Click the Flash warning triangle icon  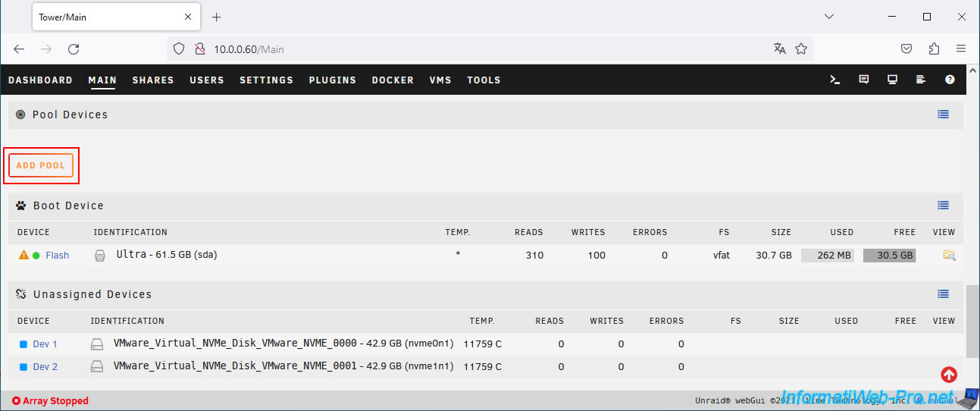pyautogui.click(x=23, y=256)
